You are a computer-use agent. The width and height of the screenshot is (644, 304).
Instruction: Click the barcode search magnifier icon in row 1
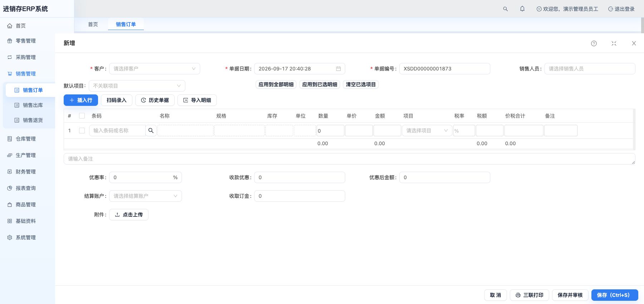151,131
